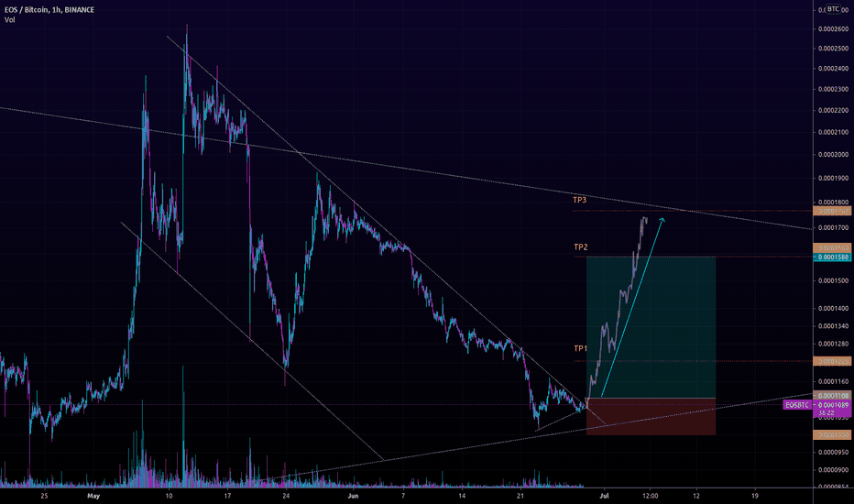The height and width of the screenshot is (504, 854).
Task: Click the 0.0001400 price axis label
Action: (833, 309)
